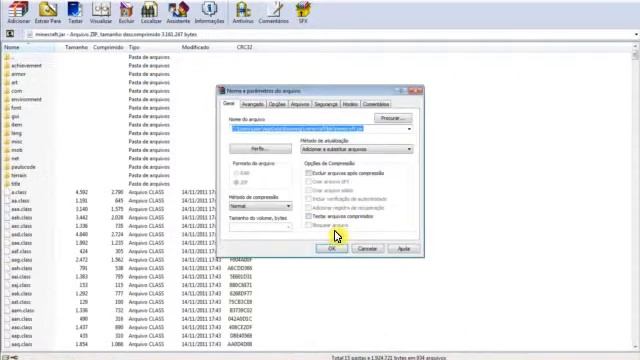640x360 pixels.
Task: Click the dialog title bar help button
Action: (x=401, y=91)
